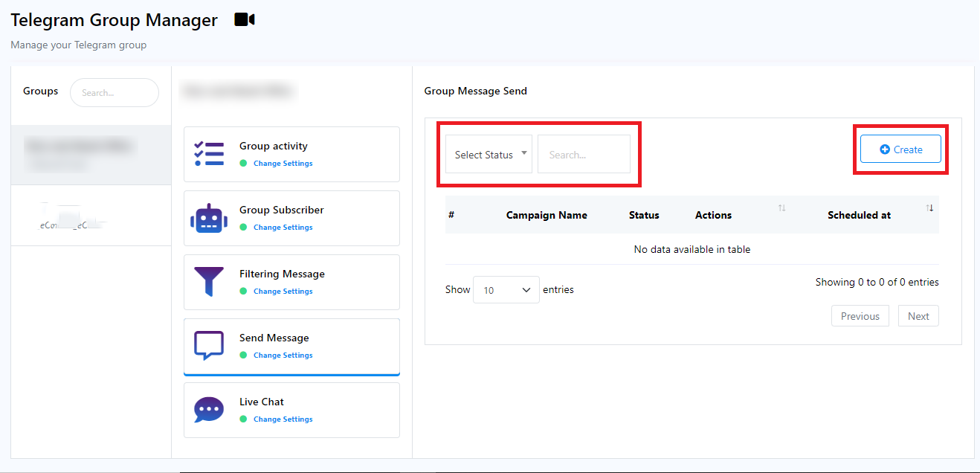Click the Filtering Message funnel icon

coord(209,282)
